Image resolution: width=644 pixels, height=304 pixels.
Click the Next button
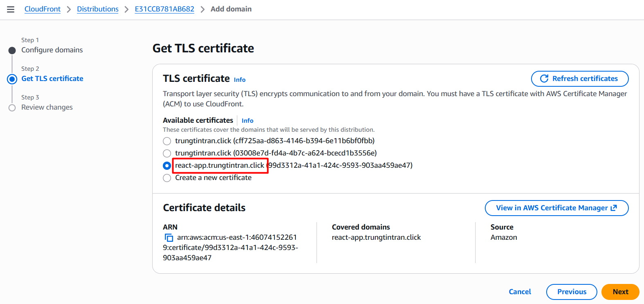620,292
